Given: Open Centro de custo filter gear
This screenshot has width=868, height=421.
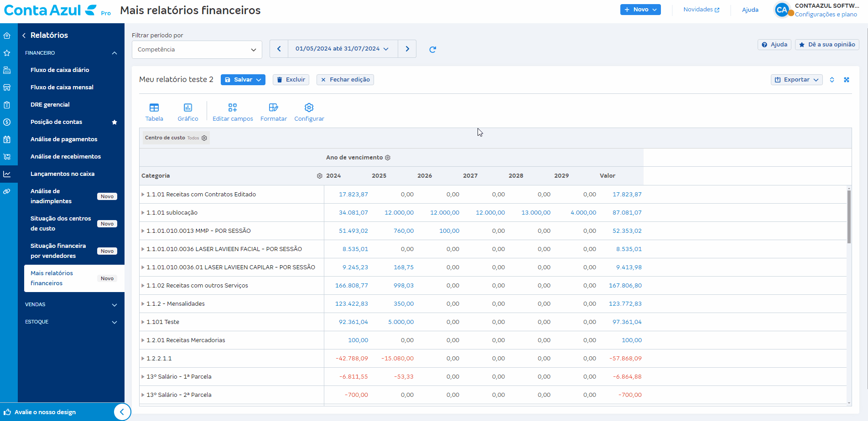Looking at the screenshot, I should pos(204,138).
